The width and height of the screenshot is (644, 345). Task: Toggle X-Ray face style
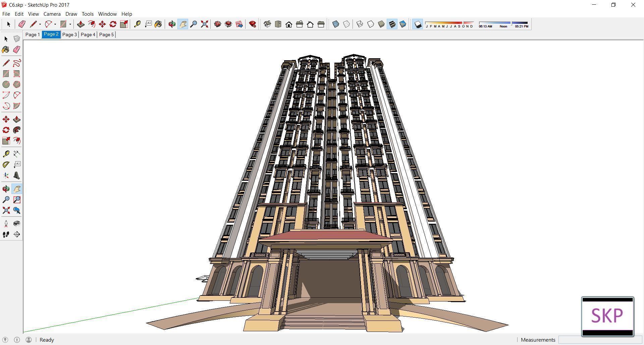(x=335, y=24)
